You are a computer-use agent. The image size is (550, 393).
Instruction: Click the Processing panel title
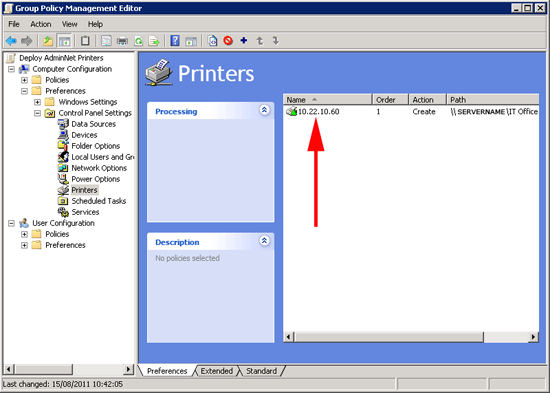click(176, 112)
